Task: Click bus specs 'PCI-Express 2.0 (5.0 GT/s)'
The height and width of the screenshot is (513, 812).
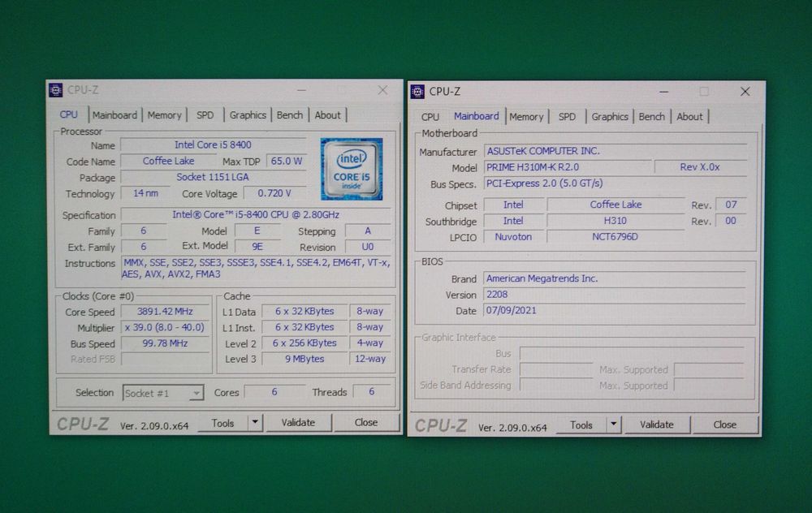Action: point(615,183)
